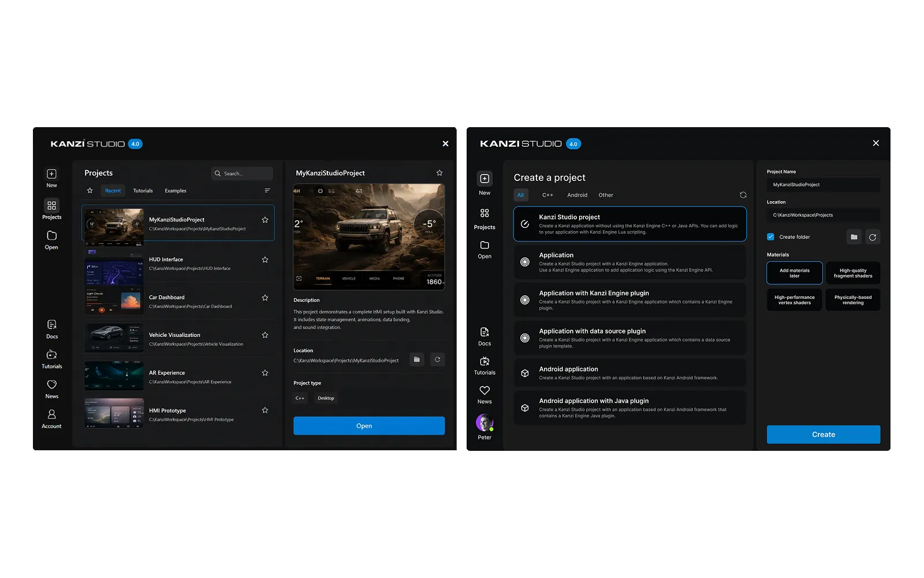Click Docs icon in right window sidebar
The image size is (924, 578).
485,332
